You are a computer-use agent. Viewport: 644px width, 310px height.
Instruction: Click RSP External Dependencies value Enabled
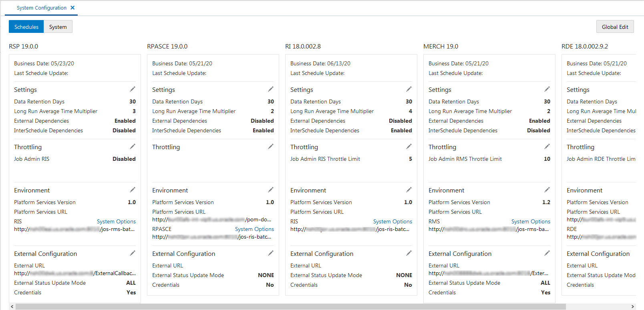[125, 121]
